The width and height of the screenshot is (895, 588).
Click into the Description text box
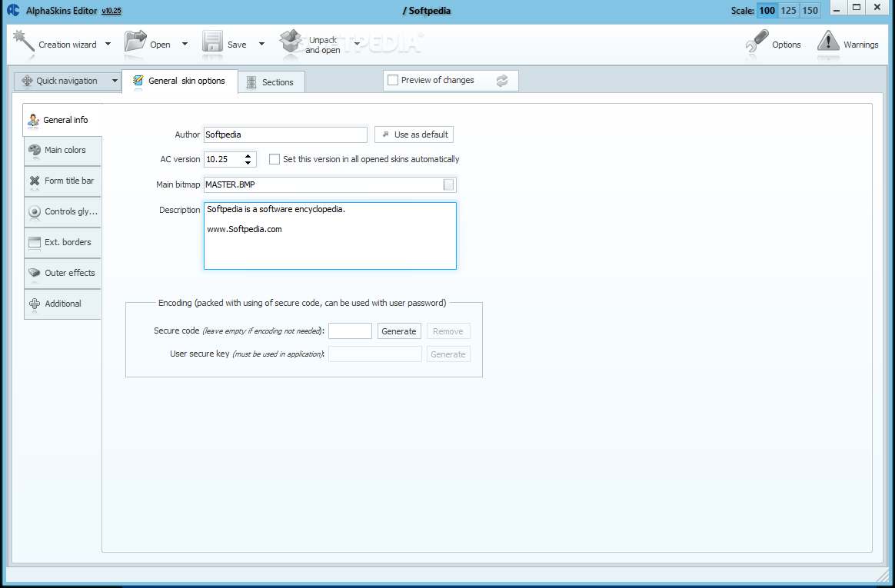[x=330, y=235]
